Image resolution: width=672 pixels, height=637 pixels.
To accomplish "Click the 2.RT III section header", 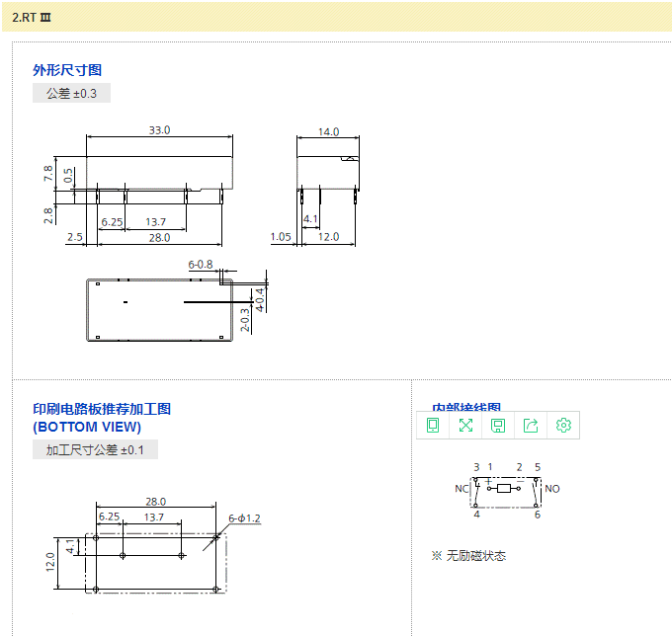I will 32,17.
